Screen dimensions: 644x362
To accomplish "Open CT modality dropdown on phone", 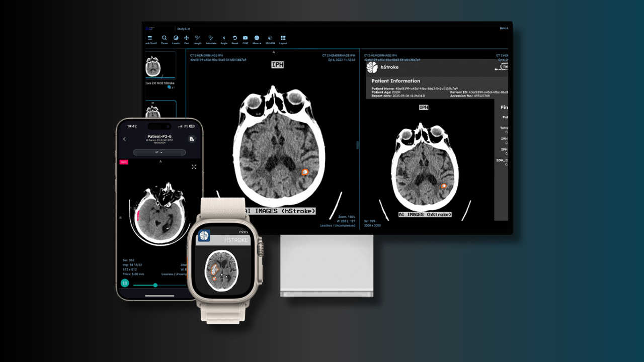I will click(159, 152).
